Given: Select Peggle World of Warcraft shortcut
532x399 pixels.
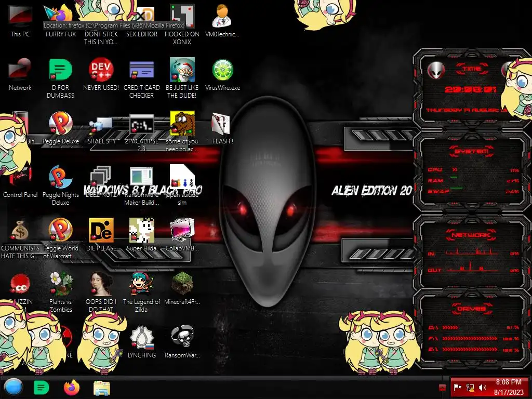Looking at the screenshot, I should point(60,238).
